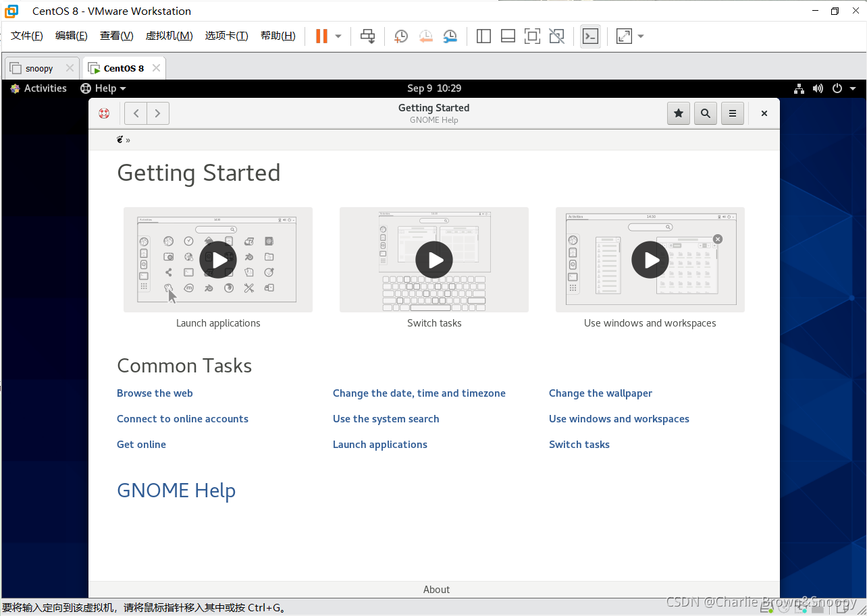Open the 选项卡(T) menu

pos(227,36)
